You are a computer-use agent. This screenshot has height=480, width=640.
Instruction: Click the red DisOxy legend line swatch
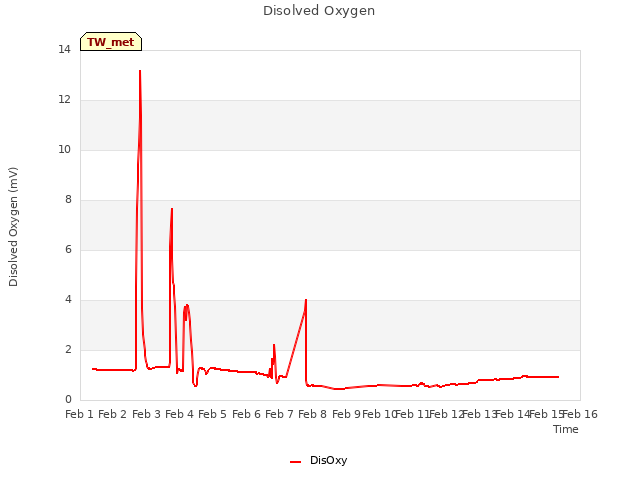pos(296,462)
